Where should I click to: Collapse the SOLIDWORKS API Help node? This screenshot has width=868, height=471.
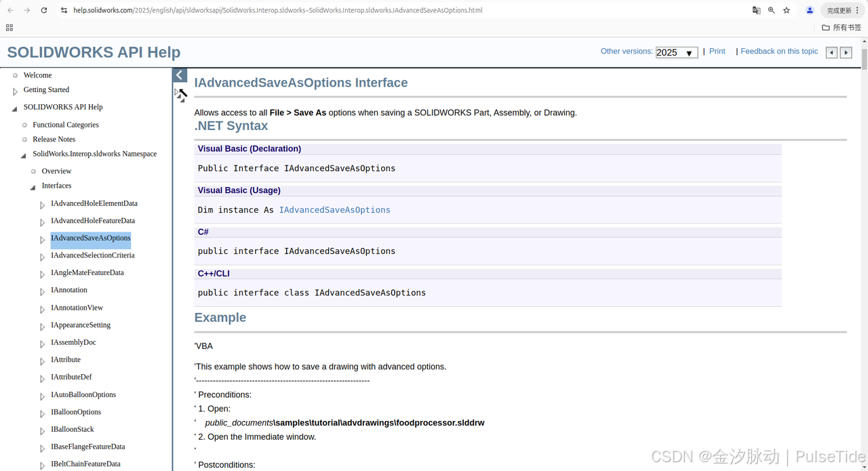15,108
